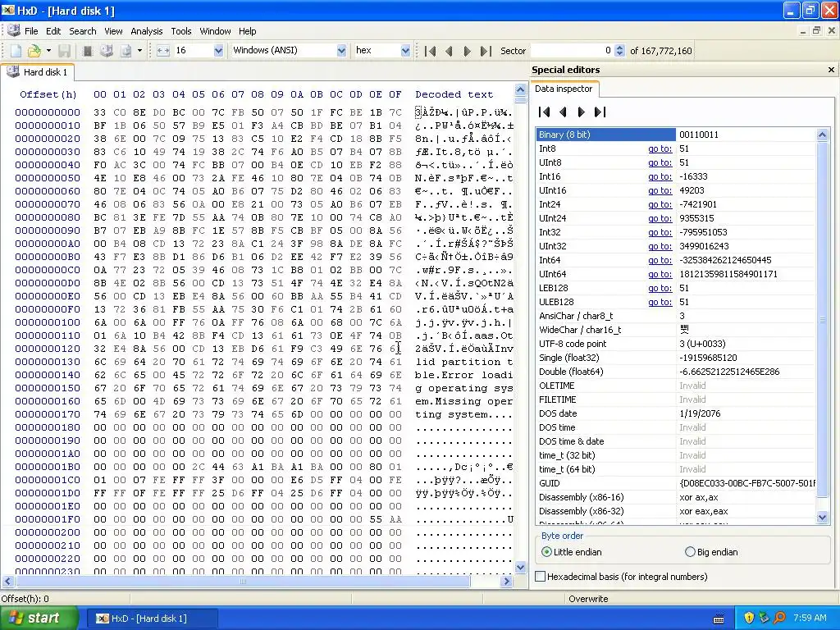Open the View menu

(x=113, y=31)
